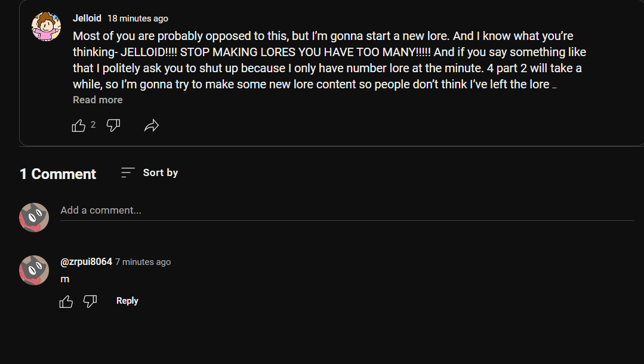Image resolution: width=644 pixels, height=364 pixels.
Task: Open post timestamp 18 minutes ago
Action: (x=138, y=18)
